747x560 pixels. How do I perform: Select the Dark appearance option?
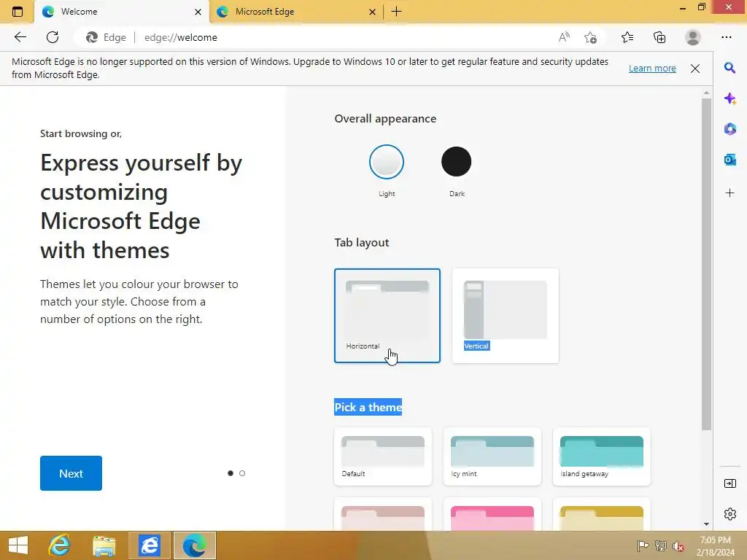point(457,162)
